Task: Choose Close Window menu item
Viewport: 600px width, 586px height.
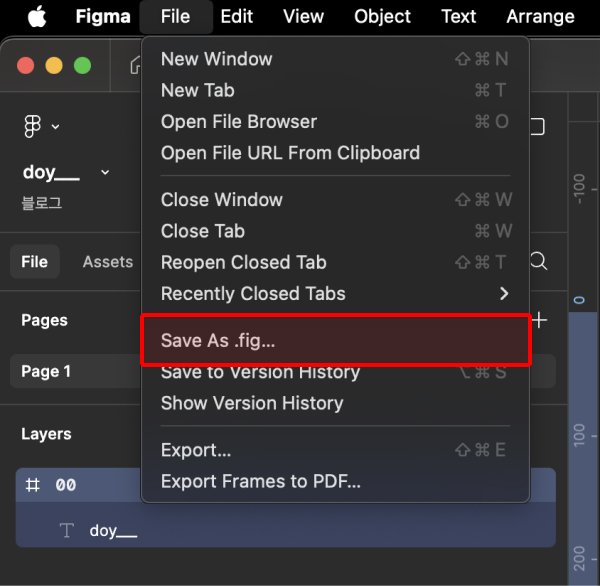Action: point(336,200)
